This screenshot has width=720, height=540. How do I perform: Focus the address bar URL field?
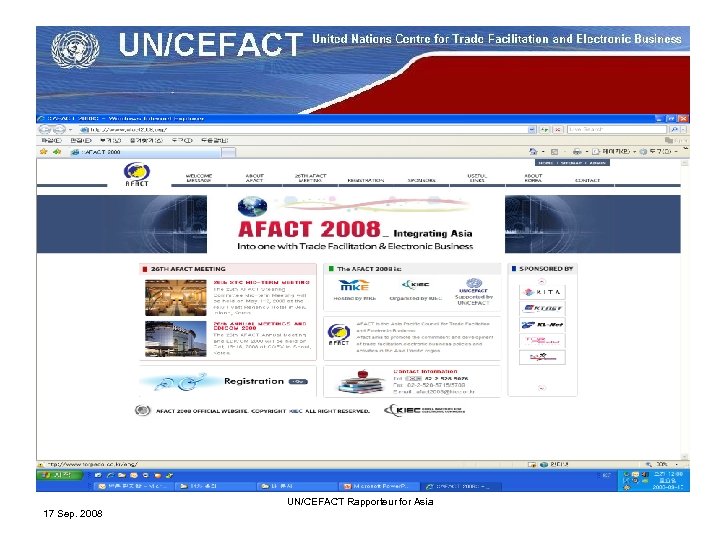tap(303, 130)
